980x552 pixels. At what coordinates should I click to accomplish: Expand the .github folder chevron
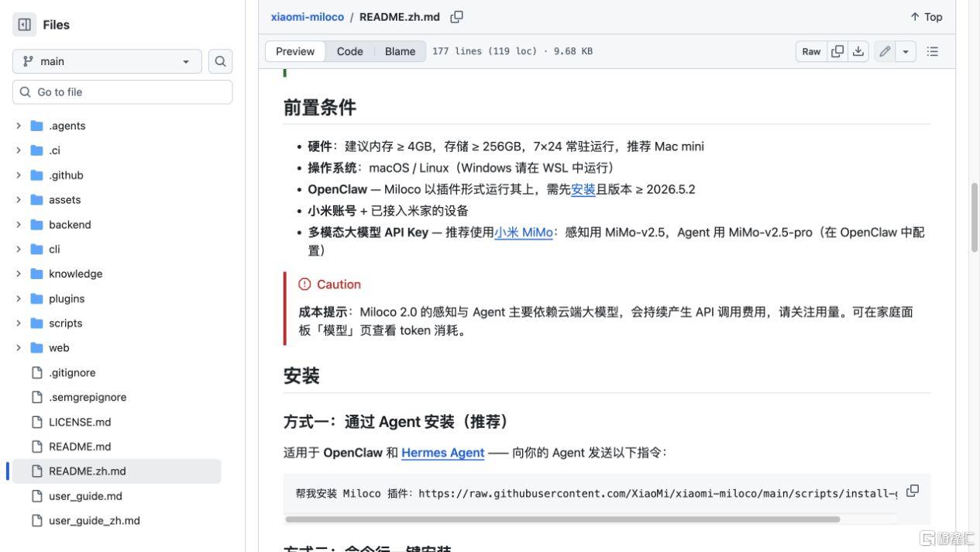19,175
